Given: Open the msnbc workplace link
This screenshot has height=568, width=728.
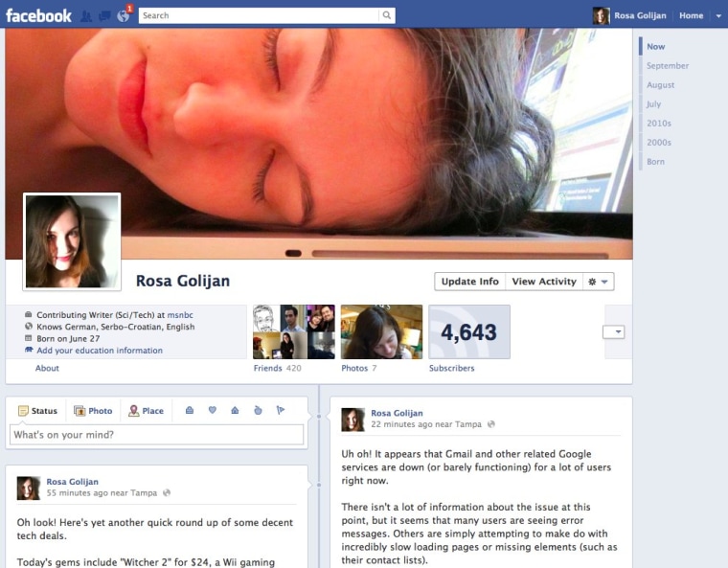Looking at the screenshot, I should point(180,315).
